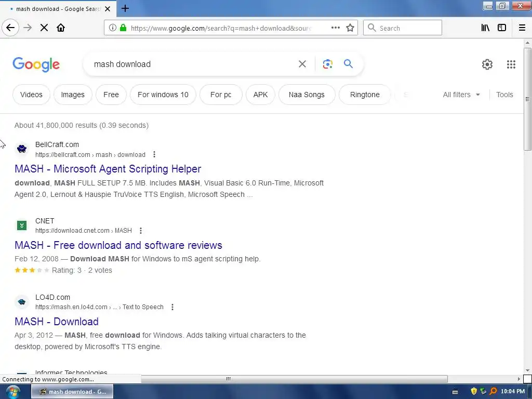Select the For pc filter chip
This screenshot has height=399, width=532.
point(221,95)
